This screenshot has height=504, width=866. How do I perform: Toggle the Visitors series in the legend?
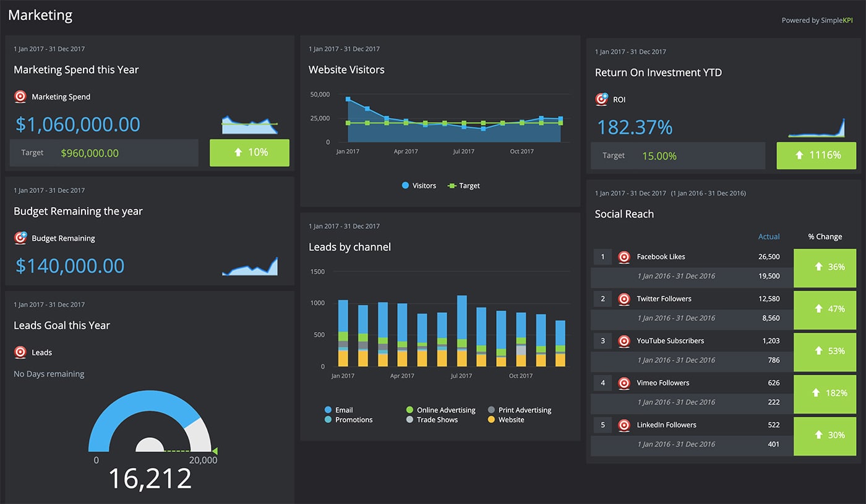419,185
